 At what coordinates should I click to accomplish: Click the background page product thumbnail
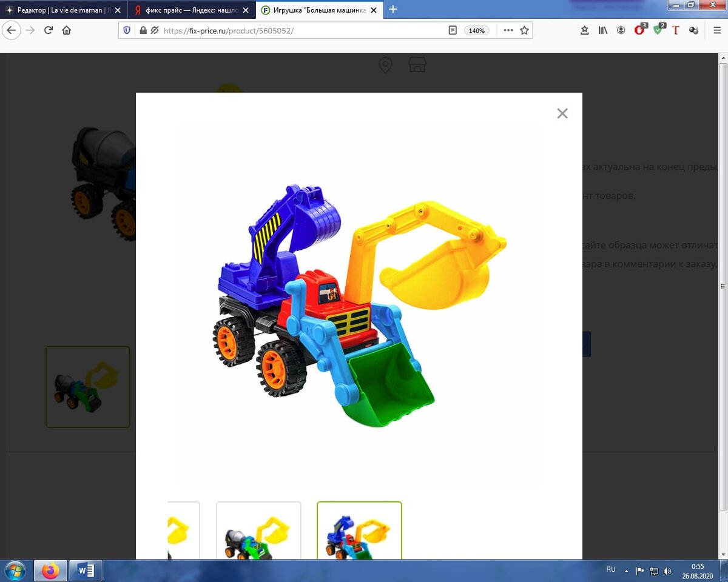pyautogui.click(x=88, y=387)
